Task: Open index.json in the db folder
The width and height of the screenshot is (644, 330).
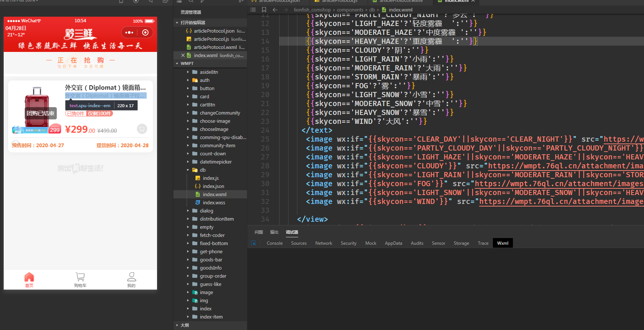Action: coord(213,186)
